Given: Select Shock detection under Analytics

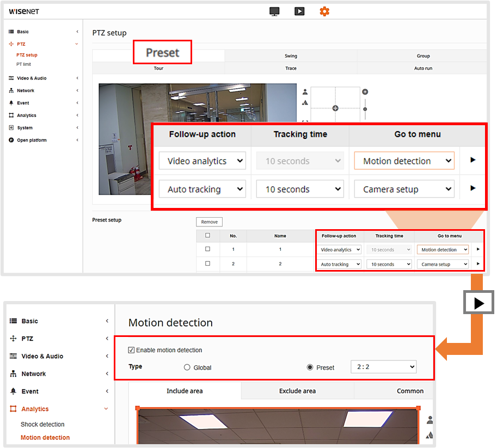Looking at the screenshot, I should tap(42, 424).
